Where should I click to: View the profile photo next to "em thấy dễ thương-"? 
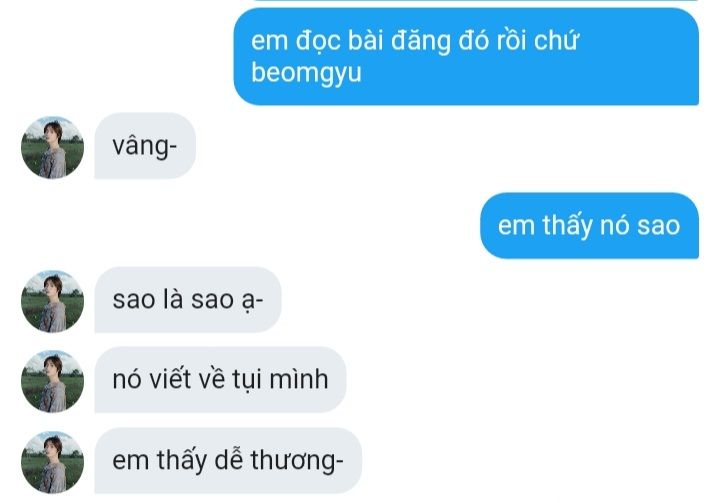pos(52,462)
